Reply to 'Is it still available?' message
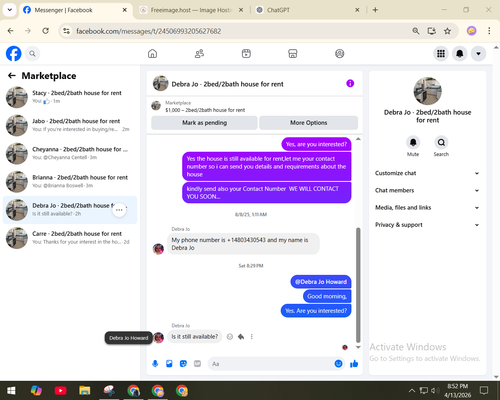The image size is (500, 400). 241,337
